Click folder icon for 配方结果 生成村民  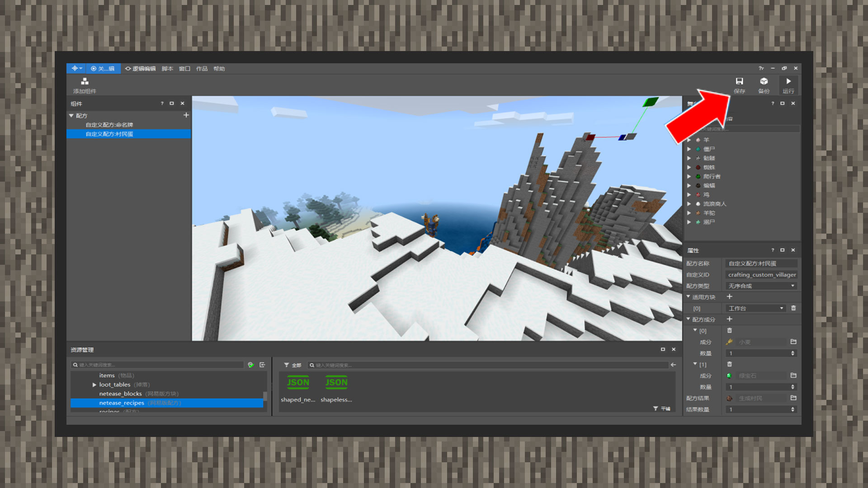click(x=793, y=398)
